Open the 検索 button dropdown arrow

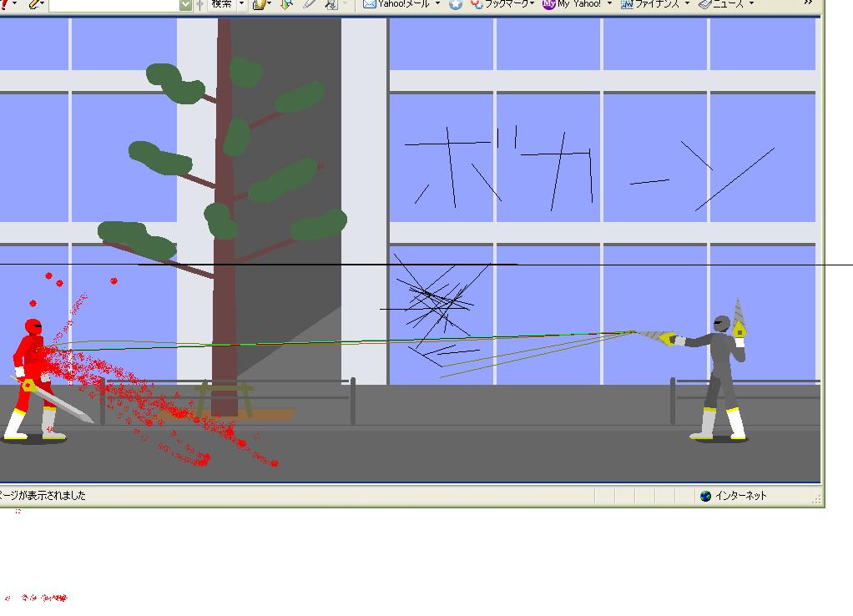[x=241, y=4]
